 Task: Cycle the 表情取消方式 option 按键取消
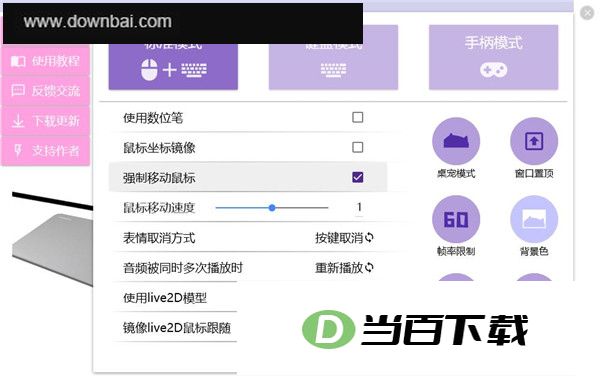[x=344, y=238]
